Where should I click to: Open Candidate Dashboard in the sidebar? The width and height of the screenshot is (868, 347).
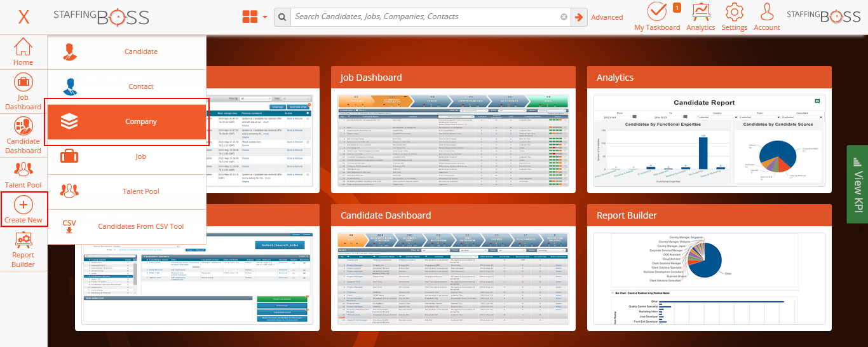24,137
